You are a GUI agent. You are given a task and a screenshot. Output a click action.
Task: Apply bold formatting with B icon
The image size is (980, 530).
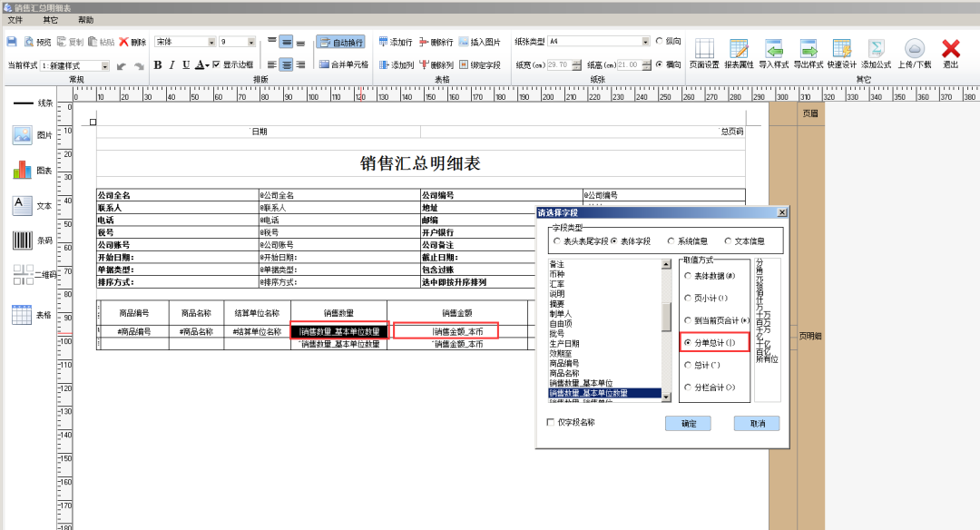coord(158,65)
